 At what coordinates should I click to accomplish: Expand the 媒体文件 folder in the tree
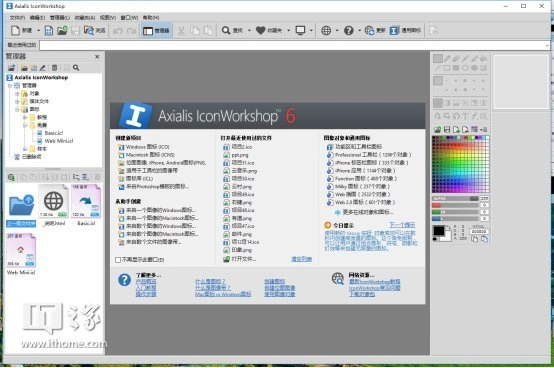pos(17,101)
